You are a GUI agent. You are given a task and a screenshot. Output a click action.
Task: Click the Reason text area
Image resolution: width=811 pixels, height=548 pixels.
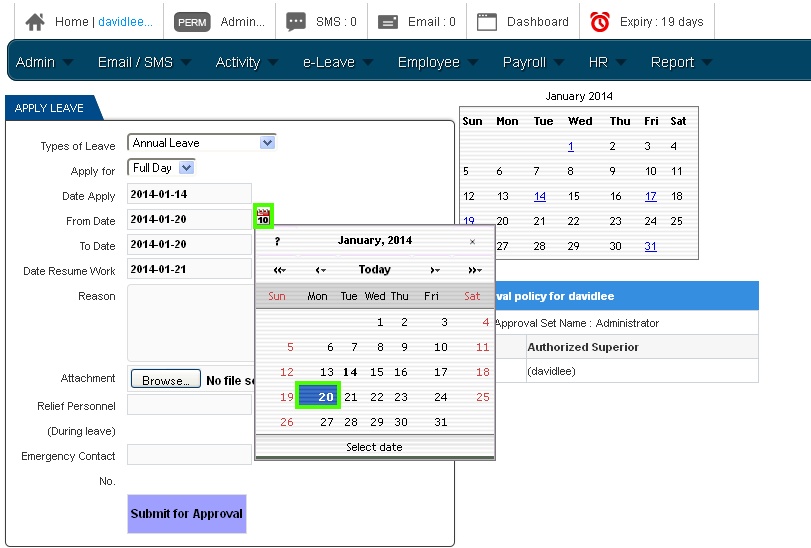pyautogui.click(x=191, y=323)
